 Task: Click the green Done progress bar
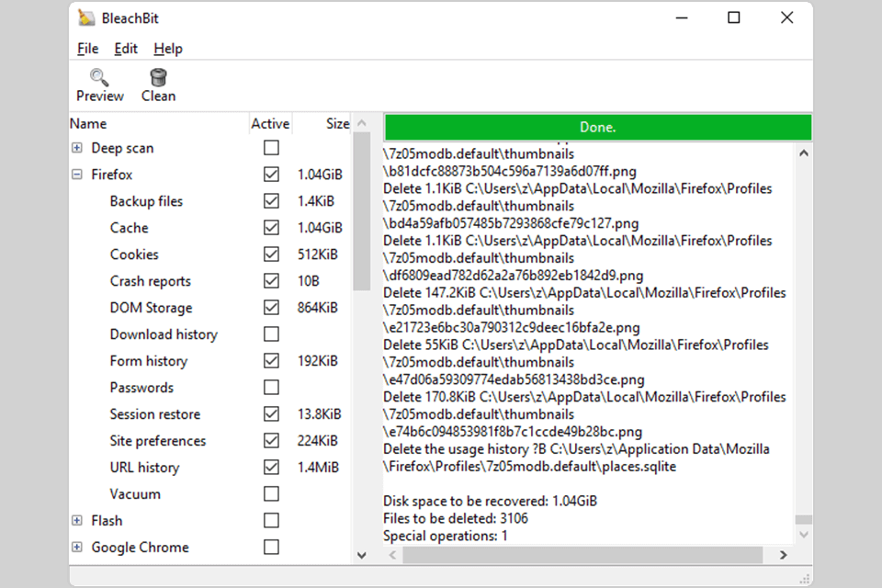[x=598, y=127]
